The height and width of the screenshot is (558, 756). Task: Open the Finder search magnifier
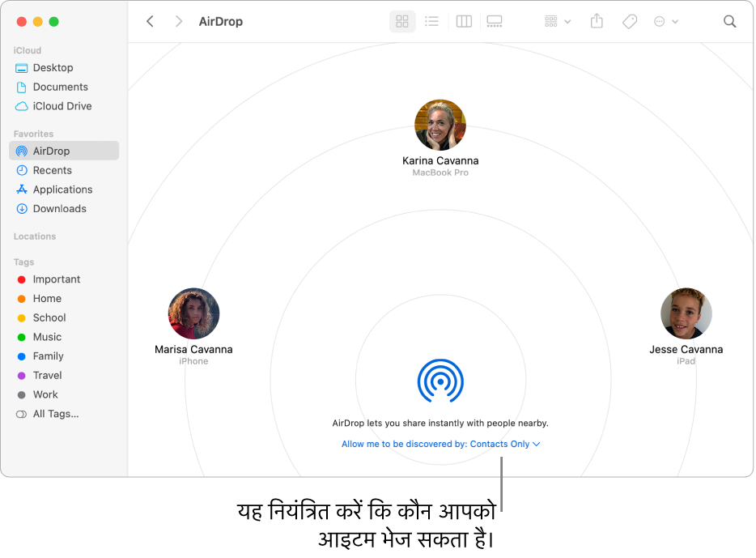point(729,21)
